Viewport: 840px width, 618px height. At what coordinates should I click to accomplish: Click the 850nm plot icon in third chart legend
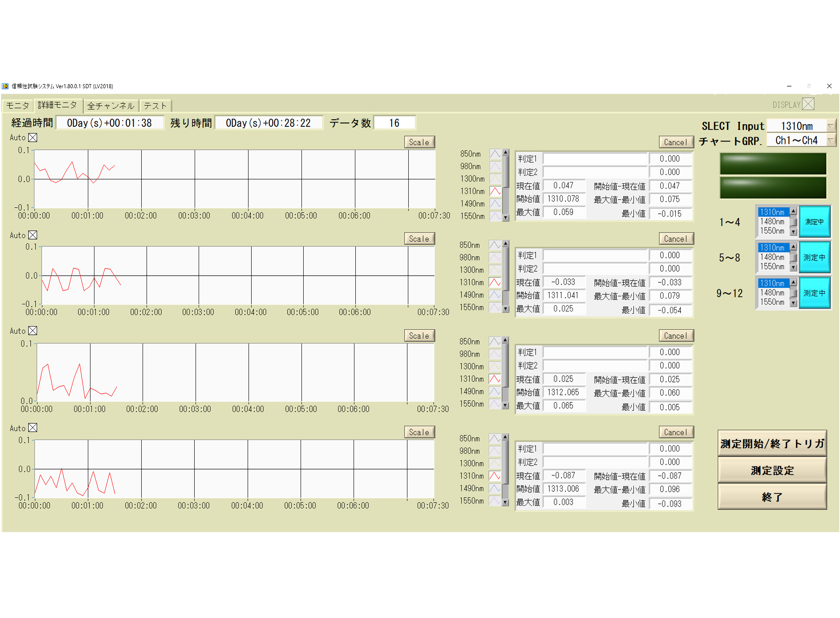click(495, 342)
